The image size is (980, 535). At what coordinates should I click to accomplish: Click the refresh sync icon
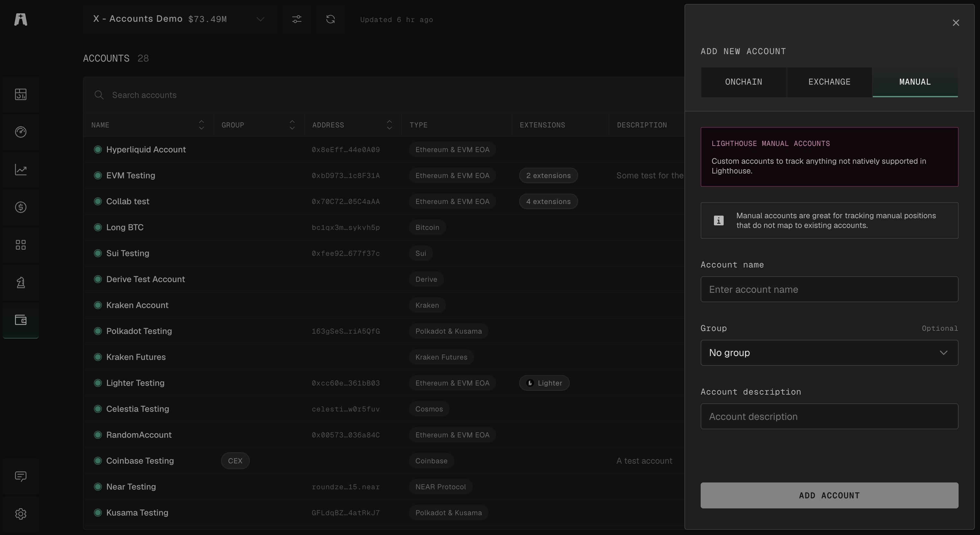(x=331, y=19)
